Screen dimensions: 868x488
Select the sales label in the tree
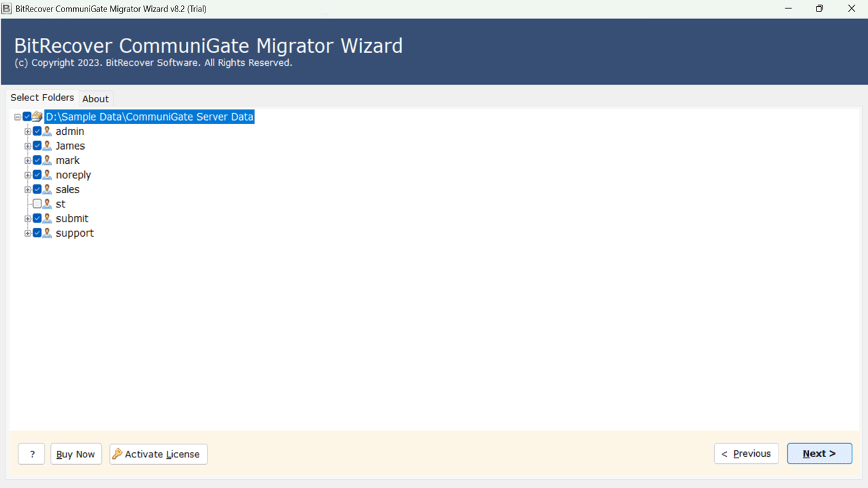(68, 190)
